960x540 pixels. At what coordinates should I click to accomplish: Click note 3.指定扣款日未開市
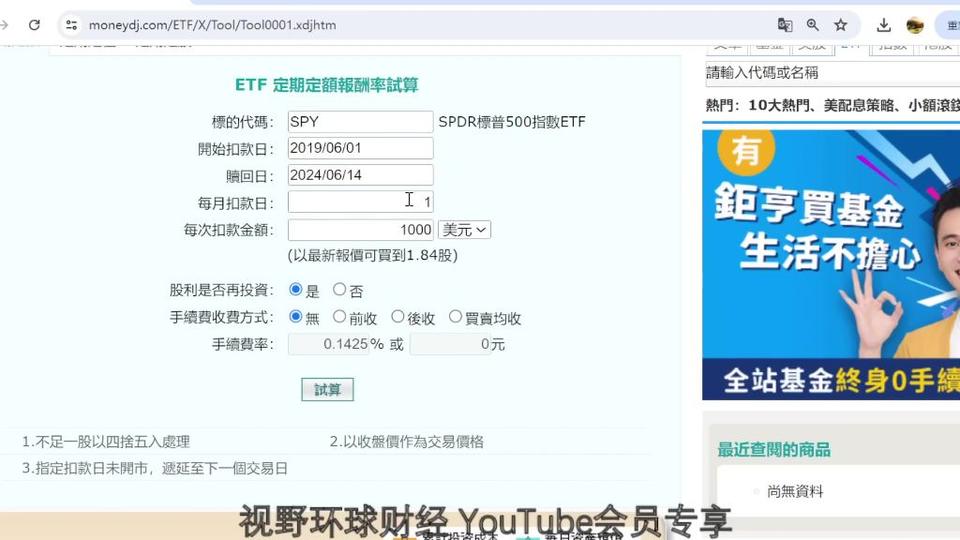tap(155, 468)
